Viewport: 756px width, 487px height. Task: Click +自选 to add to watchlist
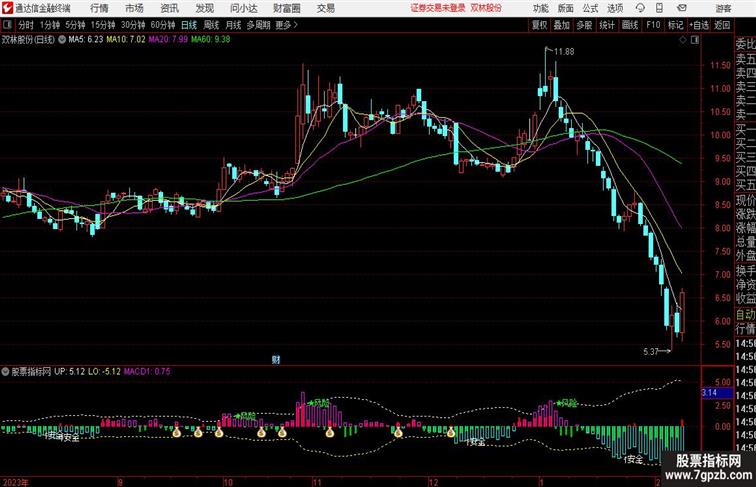pos(699,25)
